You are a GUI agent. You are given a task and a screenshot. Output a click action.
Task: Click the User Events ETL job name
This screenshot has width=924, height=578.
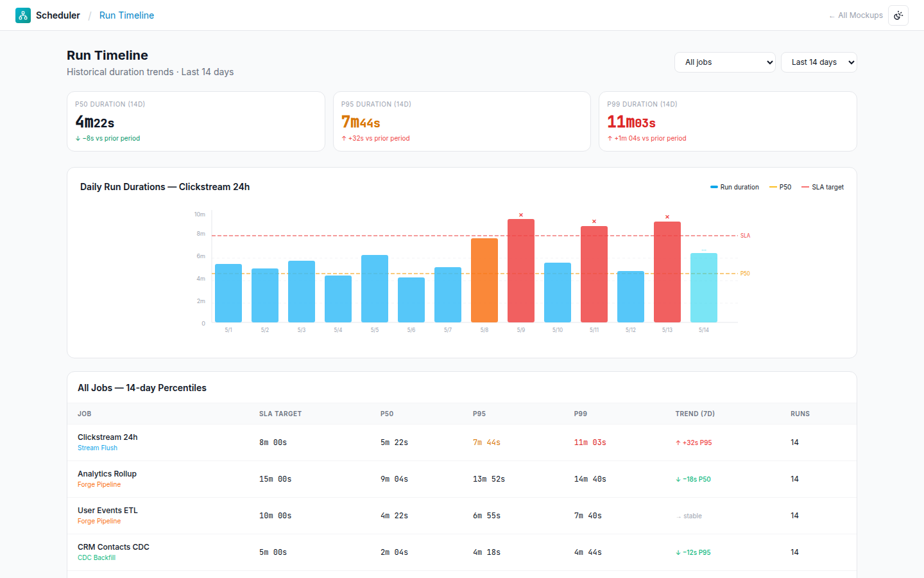pyautogui.click(x=108, y=511)
